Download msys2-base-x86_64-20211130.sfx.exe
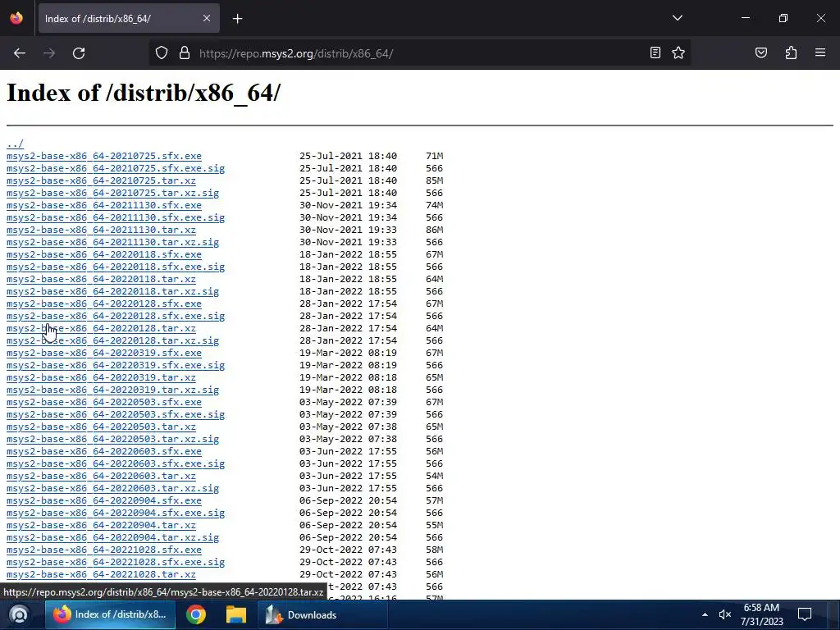The image size is (840, 630). (104, 205)
